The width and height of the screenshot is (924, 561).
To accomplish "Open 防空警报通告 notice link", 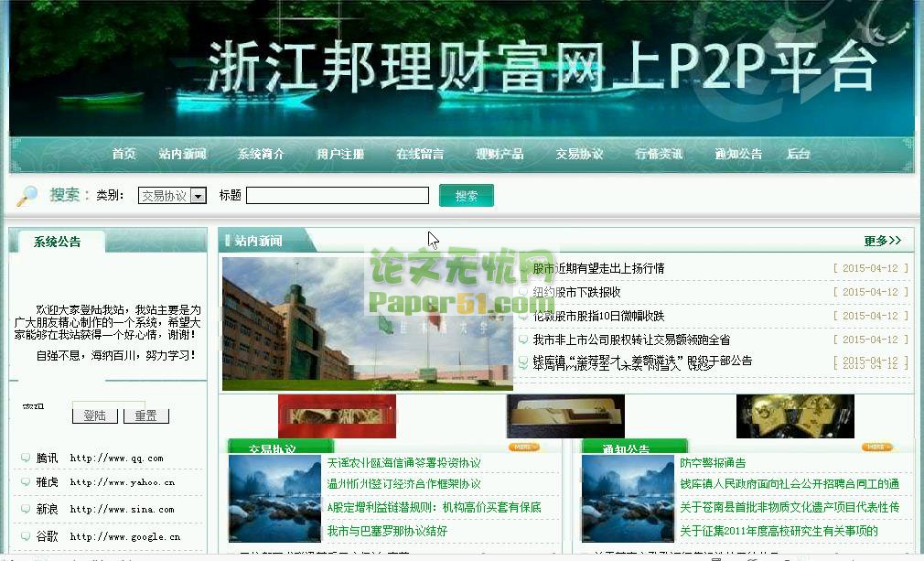I will tap(713, 463).
